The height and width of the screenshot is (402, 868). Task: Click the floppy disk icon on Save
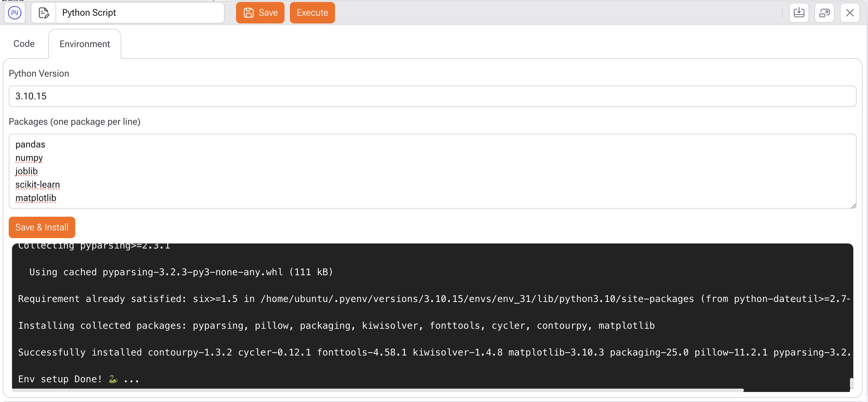[x=249, y=13]
